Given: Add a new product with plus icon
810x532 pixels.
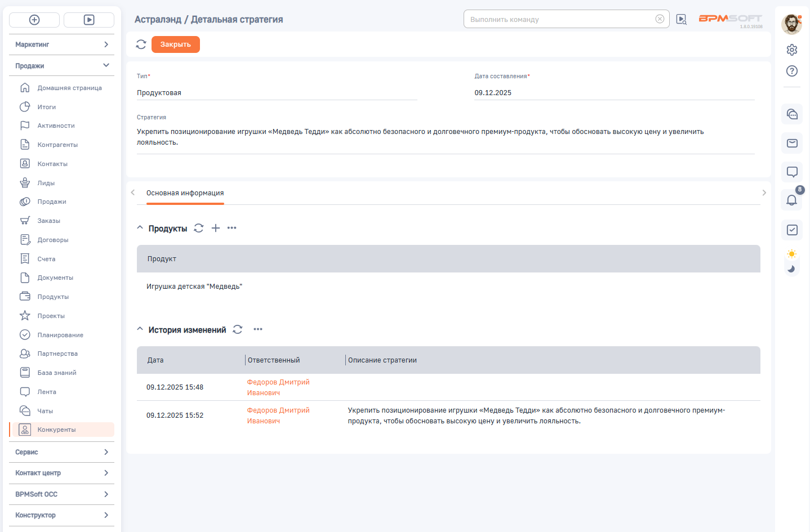Looking at the screenshot, I should click(216, 228).
